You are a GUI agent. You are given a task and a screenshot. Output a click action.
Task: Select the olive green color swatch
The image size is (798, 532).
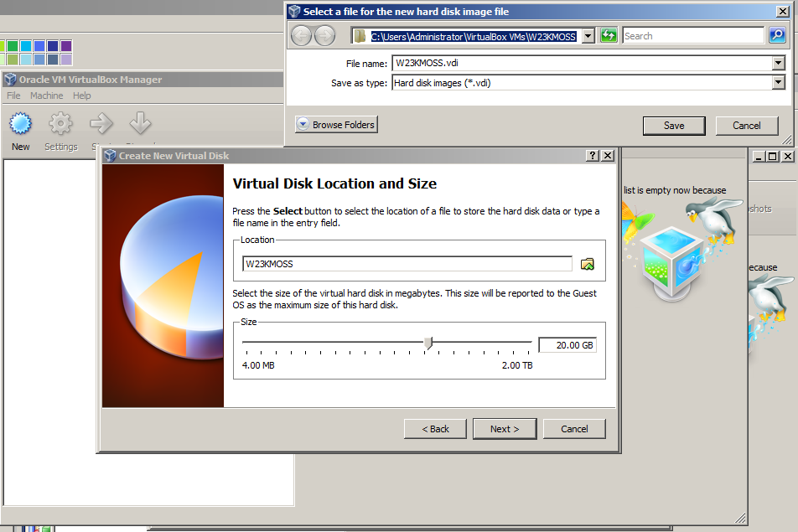(x=13, y=59)
